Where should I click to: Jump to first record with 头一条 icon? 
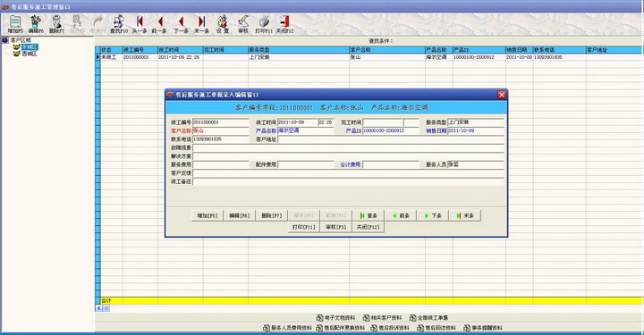point(140,24)
